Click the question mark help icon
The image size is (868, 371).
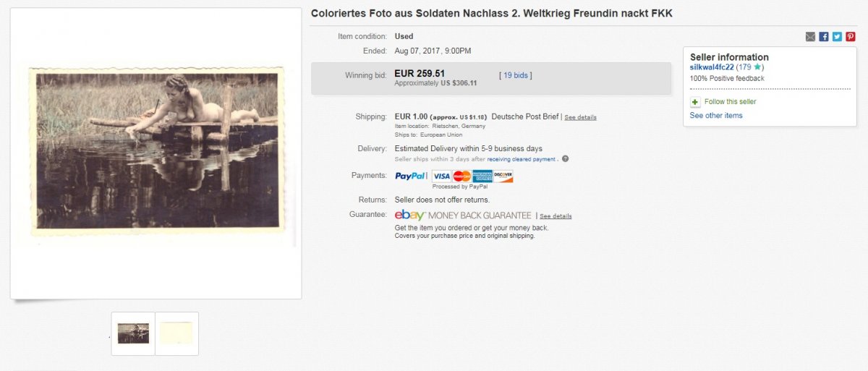pos(565,159)
